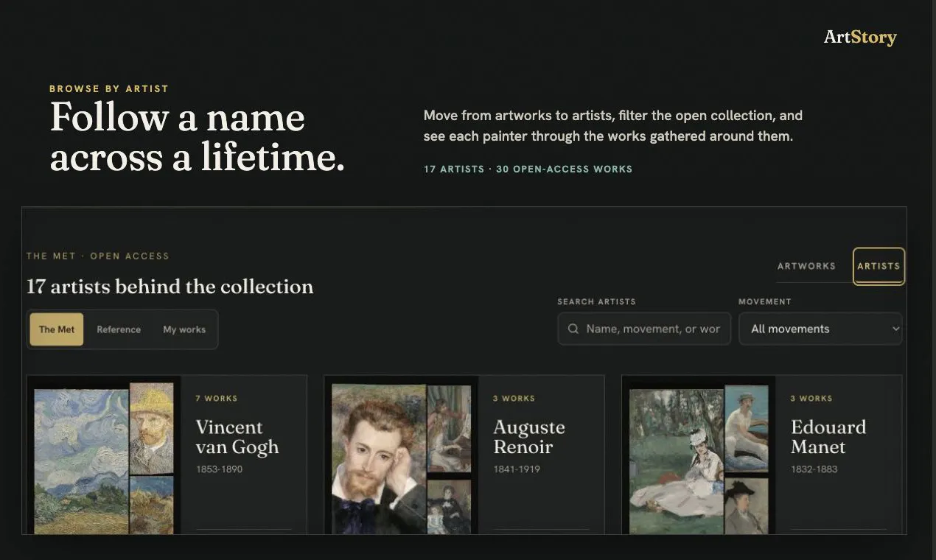Focus the Search artists input field
The width and height of the screenshot is (936, 560).
(x=644, y=329)
